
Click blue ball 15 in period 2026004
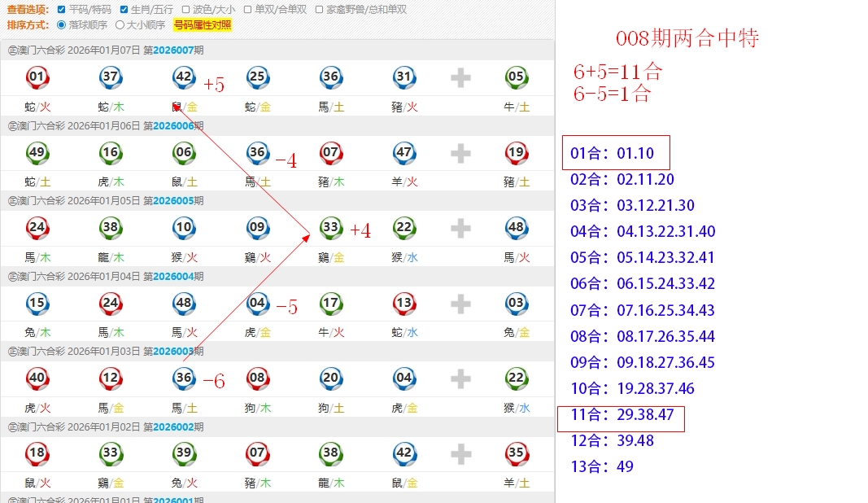point(37,304)
